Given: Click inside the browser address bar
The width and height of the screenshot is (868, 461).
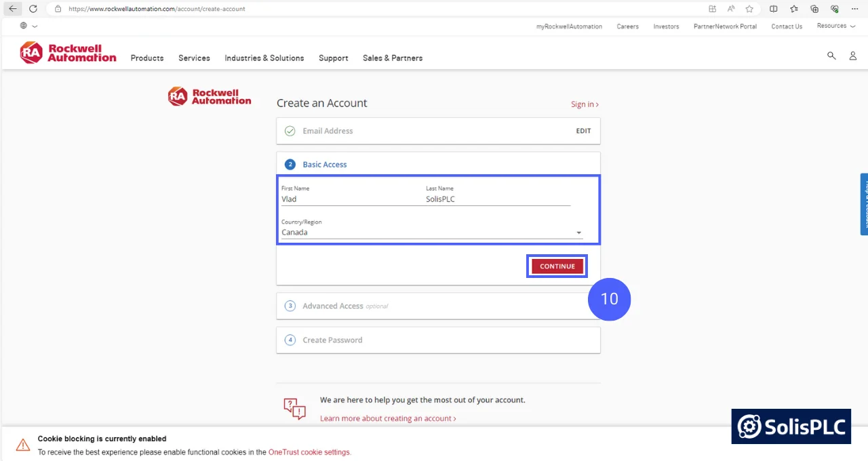Looking at the screenshot, I should pyautogui.click(x=156, y=9).
